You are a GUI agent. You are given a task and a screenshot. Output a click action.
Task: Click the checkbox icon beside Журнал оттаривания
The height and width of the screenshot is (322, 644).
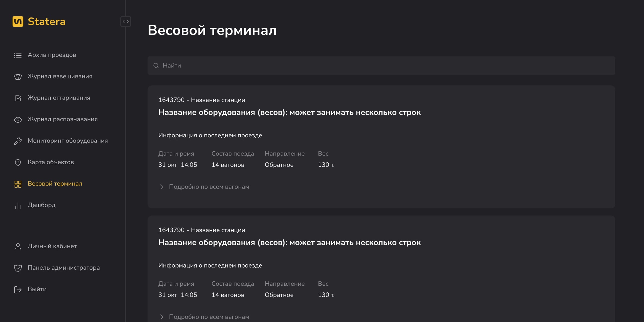coord(18,98)
